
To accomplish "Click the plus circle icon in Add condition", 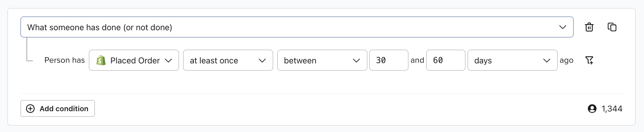I will point(30,109).
